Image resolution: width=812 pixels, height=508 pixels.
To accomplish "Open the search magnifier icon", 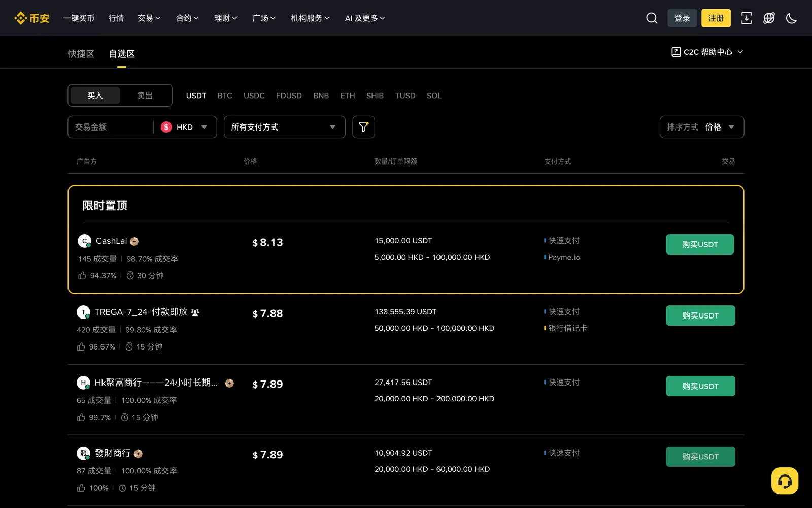I will click(x=652, y=18).
